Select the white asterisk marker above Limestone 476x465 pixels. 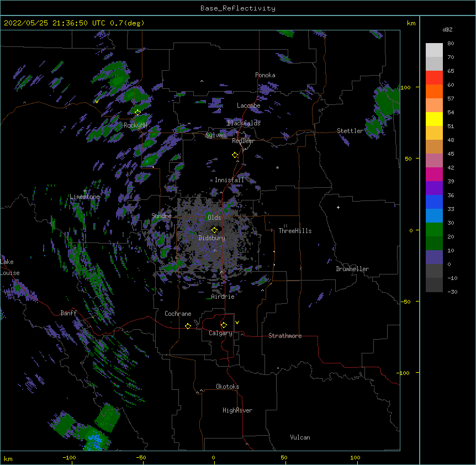[84, 191]
